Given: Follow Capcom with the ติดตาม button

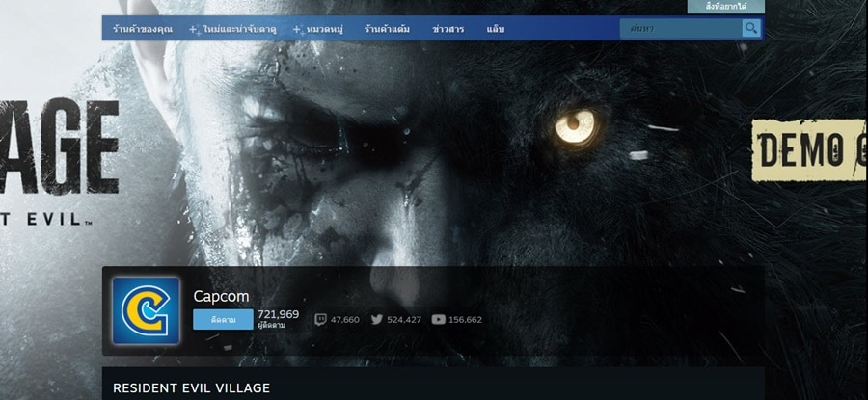Looking at the screenshot, I should [223, 320].
